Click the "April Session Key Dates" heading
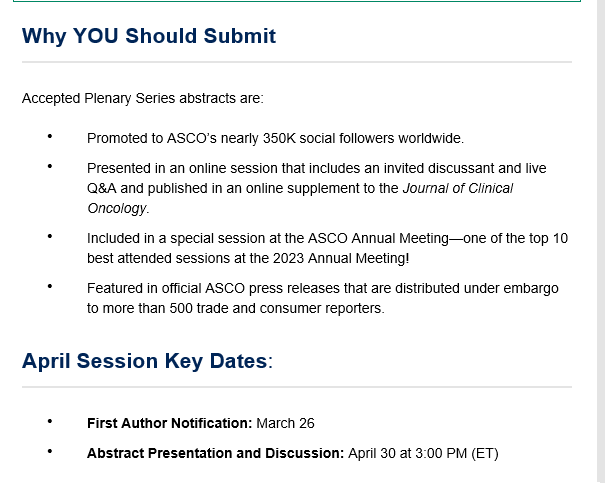605x483 pixels. 147,361
